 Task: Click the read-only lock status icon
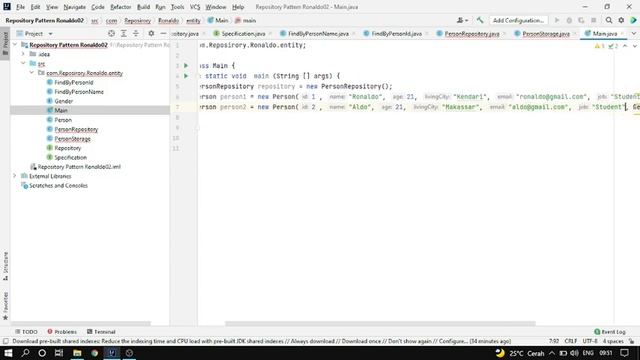coord(632,341)
